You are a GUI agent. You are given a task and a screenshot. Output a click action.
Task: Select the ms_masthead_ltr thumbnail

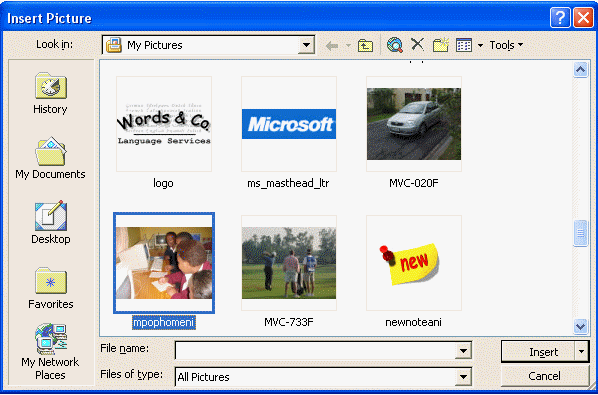point(289,124)
